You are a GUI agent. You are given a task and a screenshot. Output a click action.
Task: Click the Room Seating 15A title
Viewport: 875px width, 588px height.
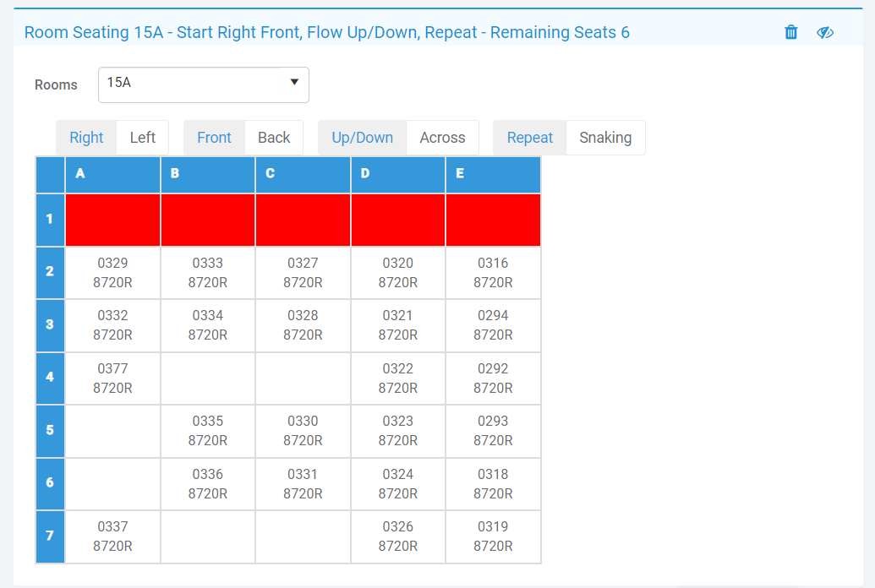click(326, 32)
